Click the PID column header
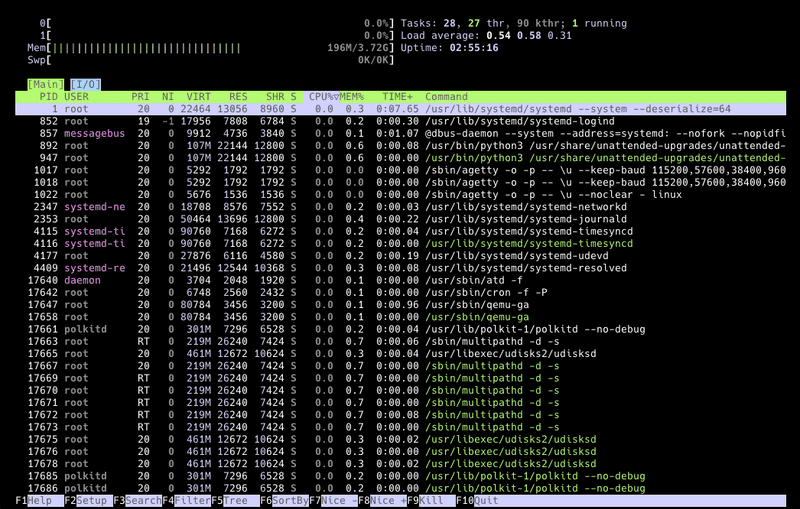 click(x=48, y=96)
